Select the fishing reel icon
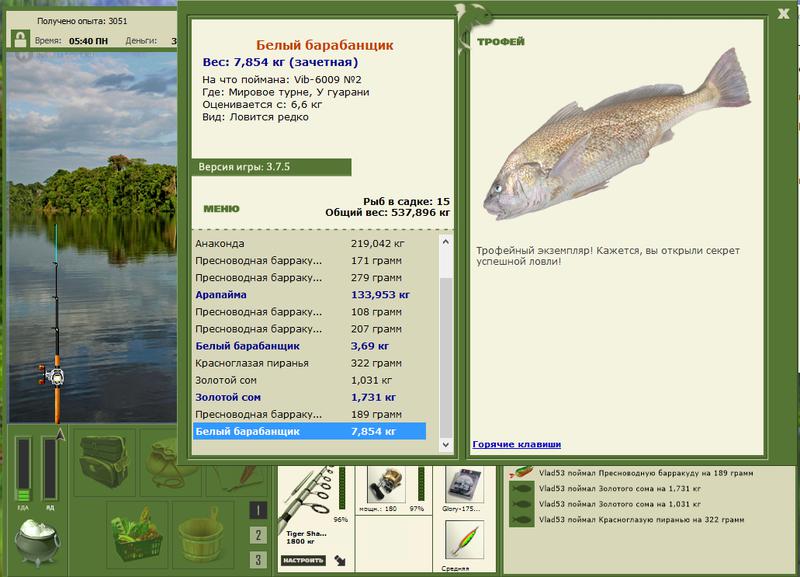 point(387,484)
